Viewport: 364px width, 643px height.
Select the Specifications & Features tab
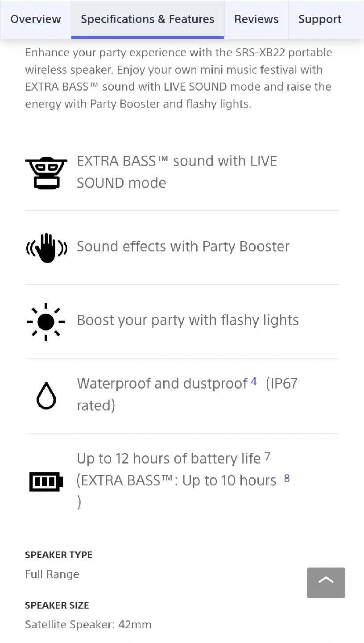[x=148, y=19]
